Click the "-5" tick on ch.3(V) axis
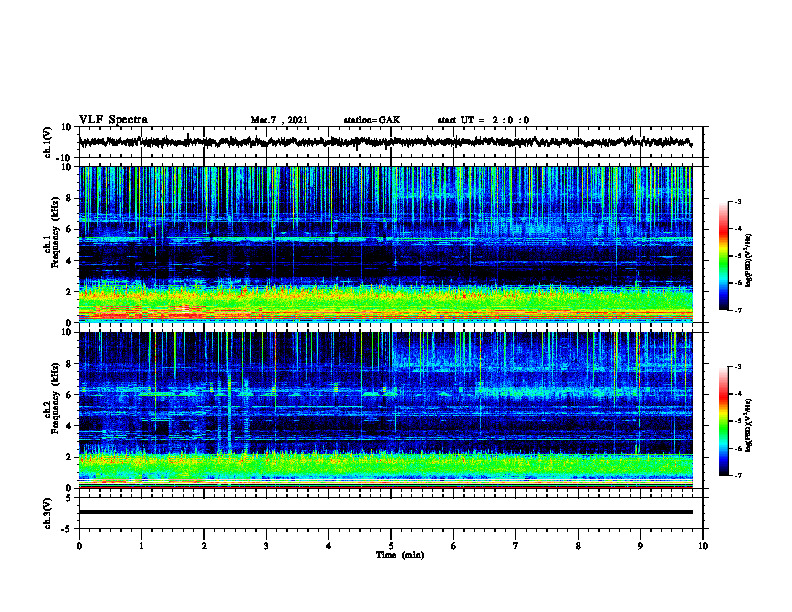The height and width of the screenshot is (612, 792). point(68,529)
